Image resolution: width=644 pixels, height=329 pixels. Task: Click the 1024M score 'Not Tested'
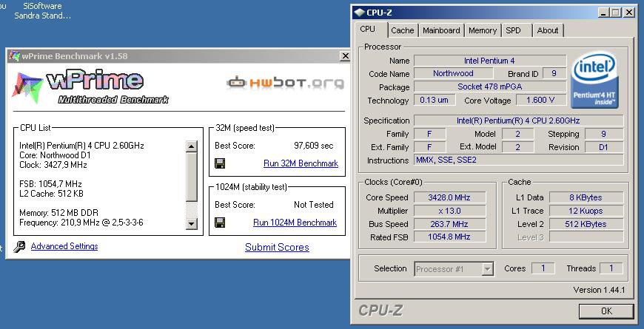[x=314, y=205]
